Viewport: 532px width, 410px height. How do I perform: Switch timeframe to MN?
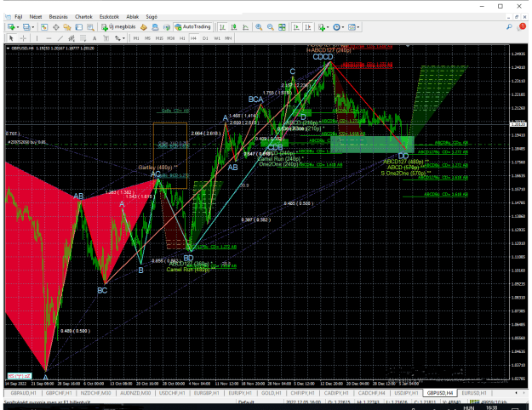point(228,38)
